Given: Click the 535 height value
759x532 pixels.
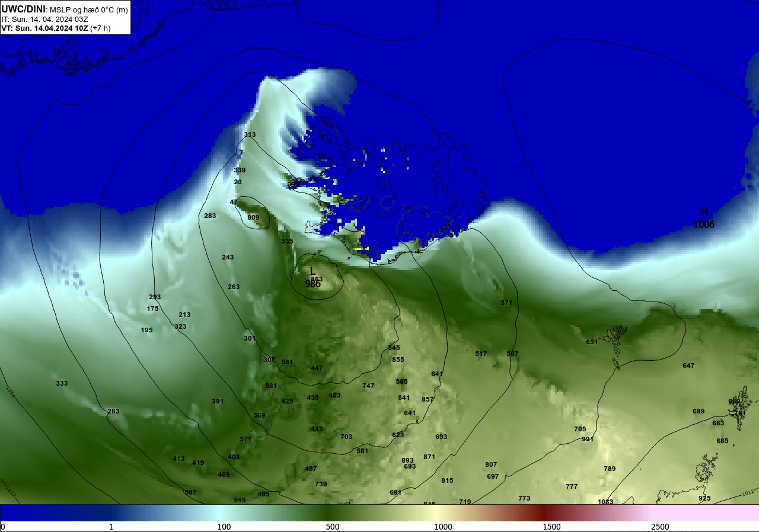Looking at the screenshot, I should click(x=287, y=241).
